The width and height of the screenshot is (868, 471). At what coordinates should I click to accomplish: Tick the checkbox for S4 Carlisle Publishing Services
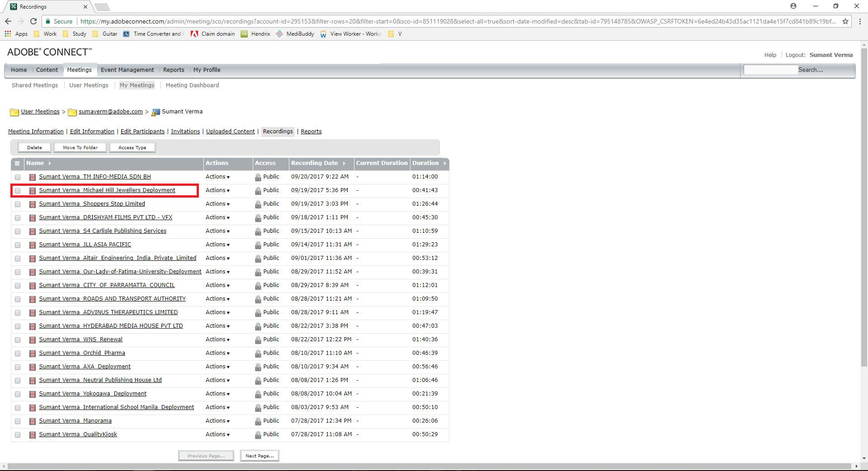pos(18,231)
